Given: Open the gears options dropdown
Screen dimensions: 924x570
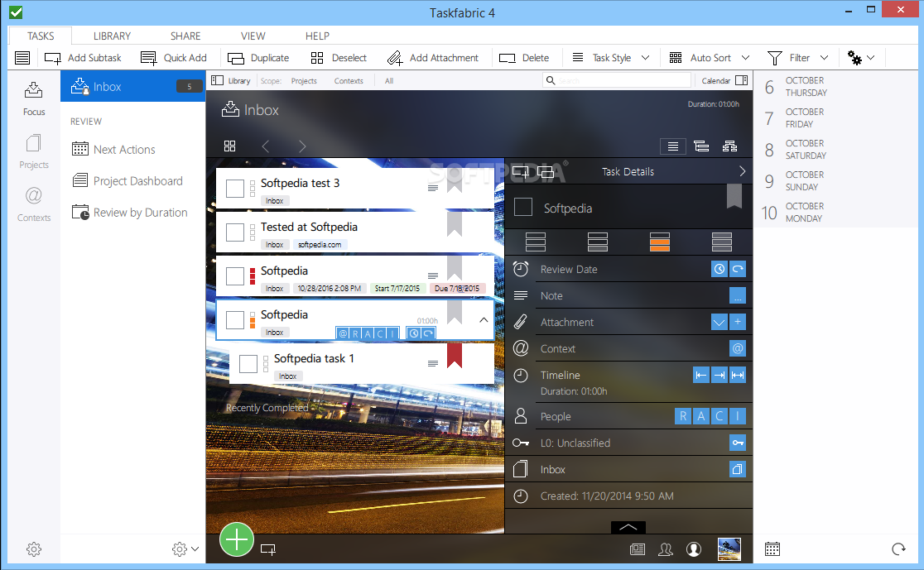Looking at the screenshot, I should pos(861,58).
